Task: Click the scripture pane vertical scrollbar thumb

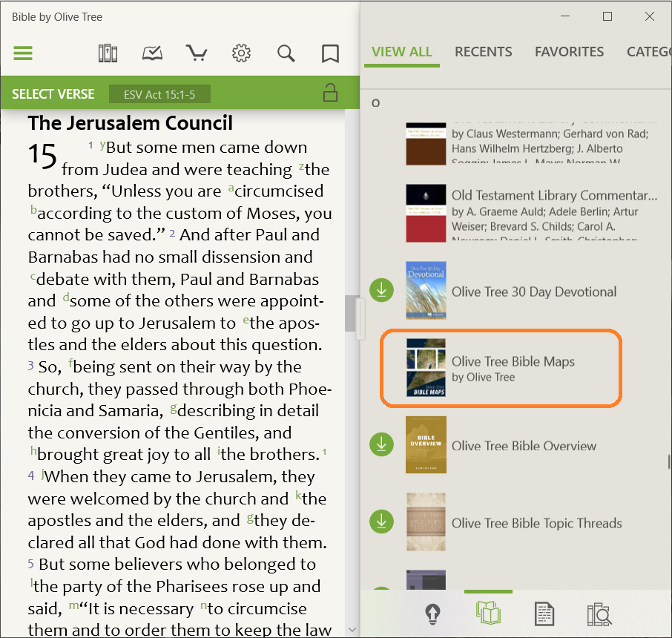Action: [352, 313]
